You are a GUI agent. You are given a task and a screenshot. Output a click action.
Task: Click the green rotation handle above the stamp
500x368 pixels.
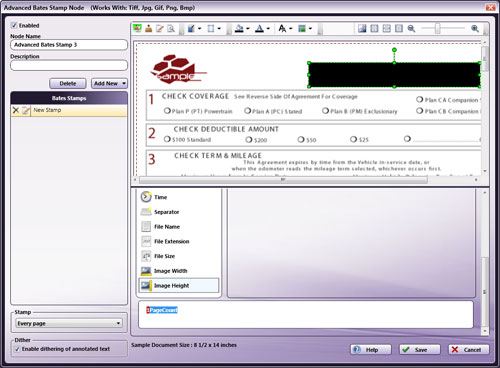pyautogui.click(x=394, y=50)
